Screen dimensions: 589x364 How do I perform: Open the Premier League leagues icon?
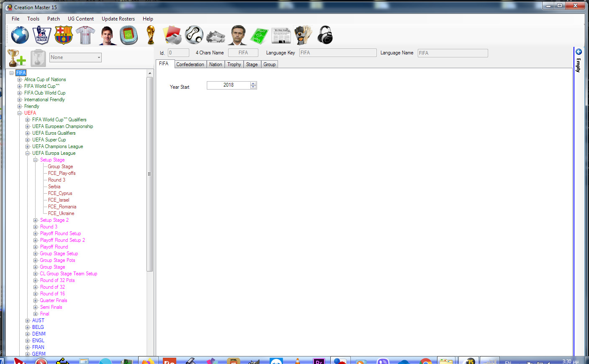pos(42,35)
